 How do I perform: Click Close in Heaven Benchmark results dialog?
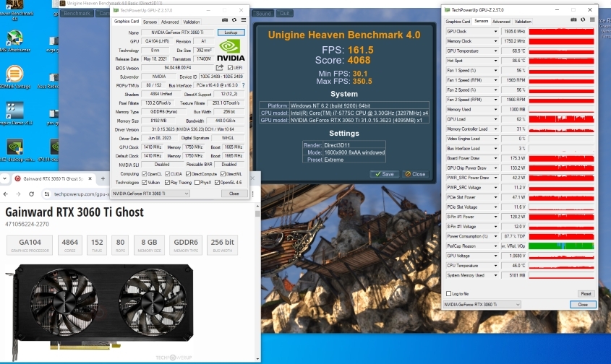(415, 174)
